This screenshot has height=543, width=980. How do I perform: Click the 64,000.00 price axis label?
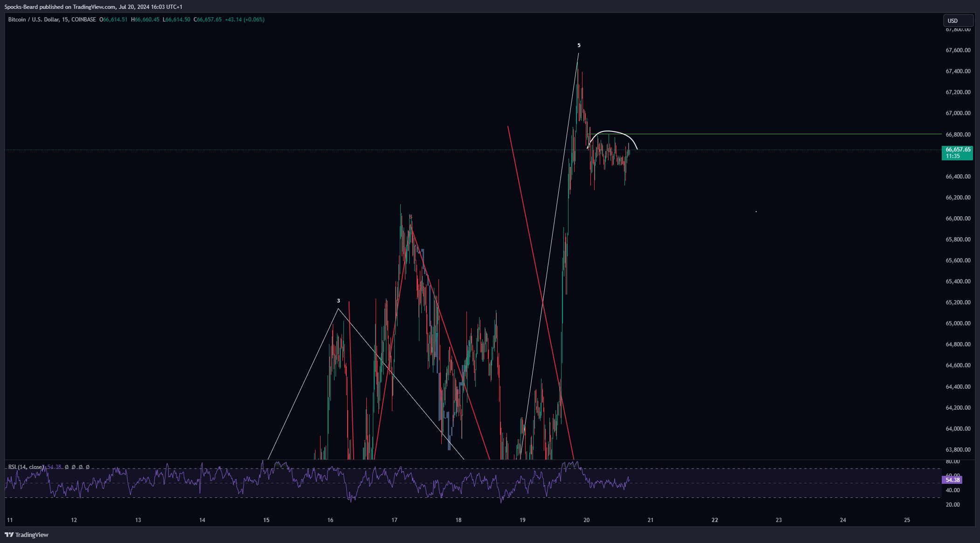[958, 429]
